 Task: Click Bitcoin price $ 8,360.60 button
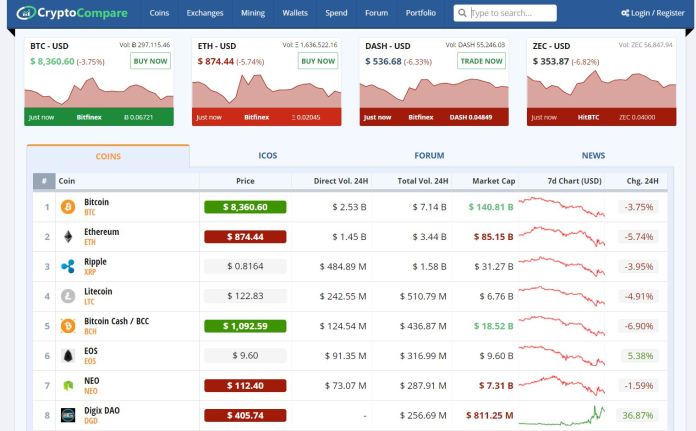point(245,207)
